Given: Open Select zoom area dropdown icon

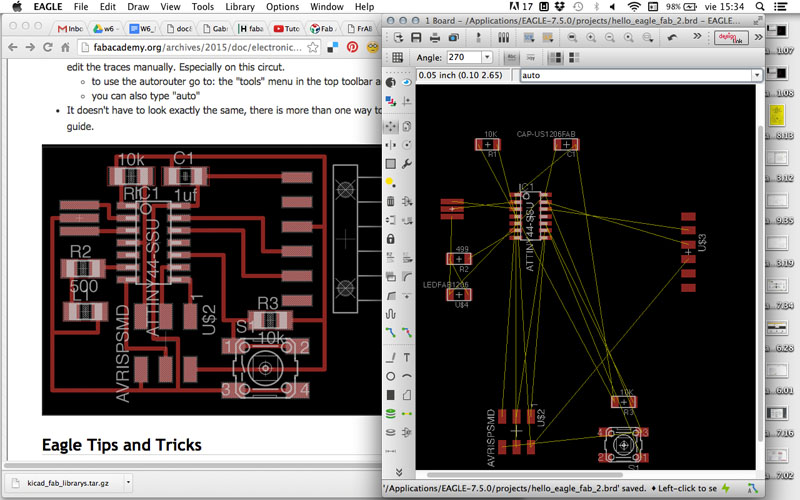Looking at the screenshot, I should click(x=647, y=37).
